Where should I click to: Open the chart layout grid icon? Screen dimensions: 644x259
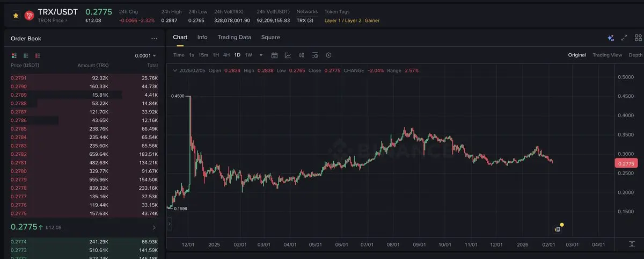pyautogui.click(x=638, y=38)
